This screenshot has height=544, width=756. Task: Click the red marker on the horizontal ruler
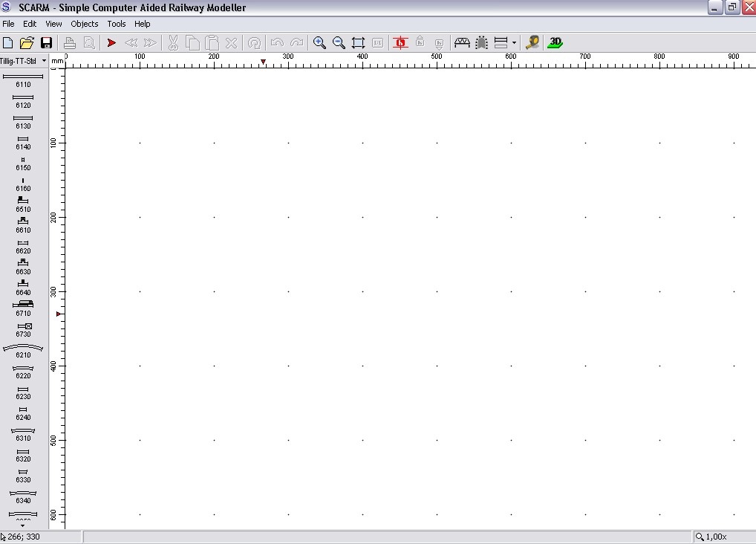point(263,62)
